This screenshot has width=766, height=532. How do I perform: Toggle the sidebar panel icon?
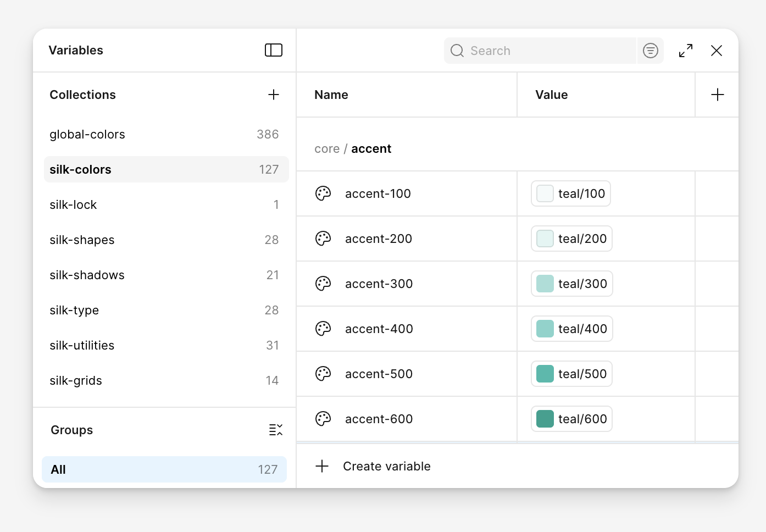[273, 50]
